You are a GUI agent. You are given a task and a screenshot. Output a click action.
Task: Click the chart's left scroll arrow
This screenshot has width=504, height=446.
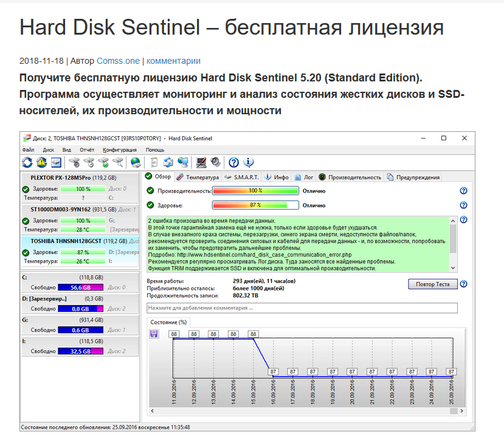[x=153, y=411]
